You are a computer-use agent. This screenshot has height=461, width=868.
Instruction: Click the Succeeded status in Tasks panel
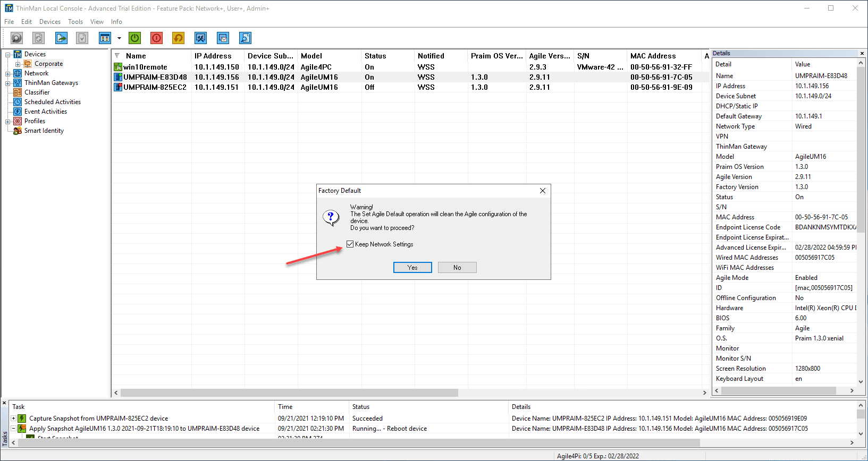point(367,419)
